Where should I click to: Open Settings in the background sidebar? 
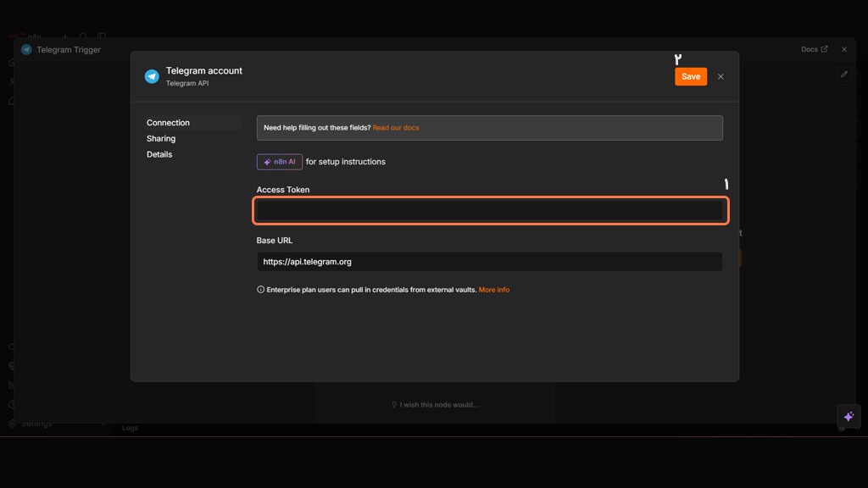coord(36,424)
